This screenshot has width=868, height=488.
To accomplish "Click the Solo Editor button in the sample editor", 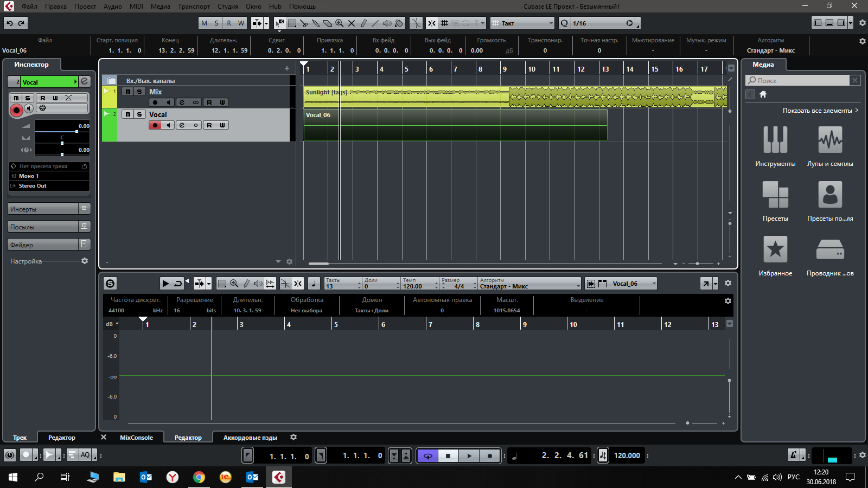I will pyautogui.click(x=110, y=284).
